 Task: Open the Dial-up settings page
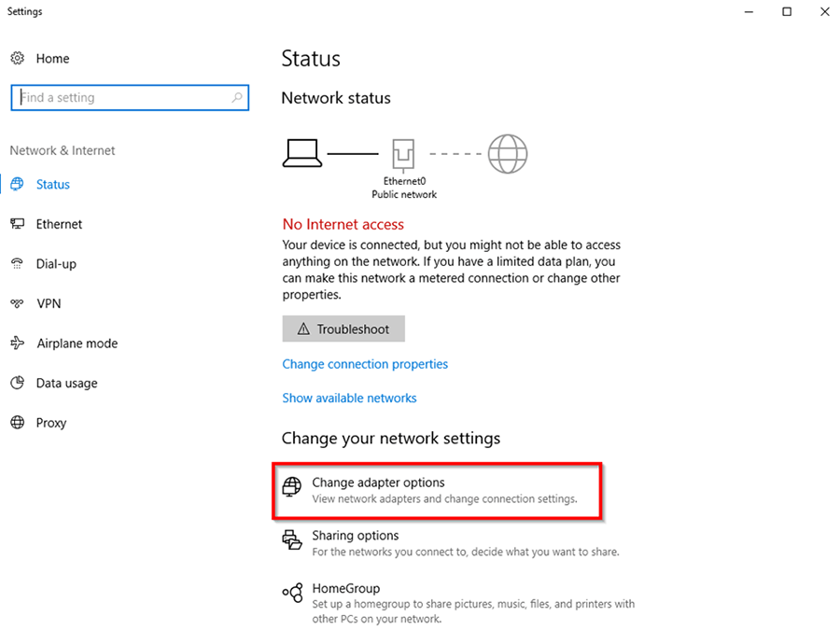(56, 264)
